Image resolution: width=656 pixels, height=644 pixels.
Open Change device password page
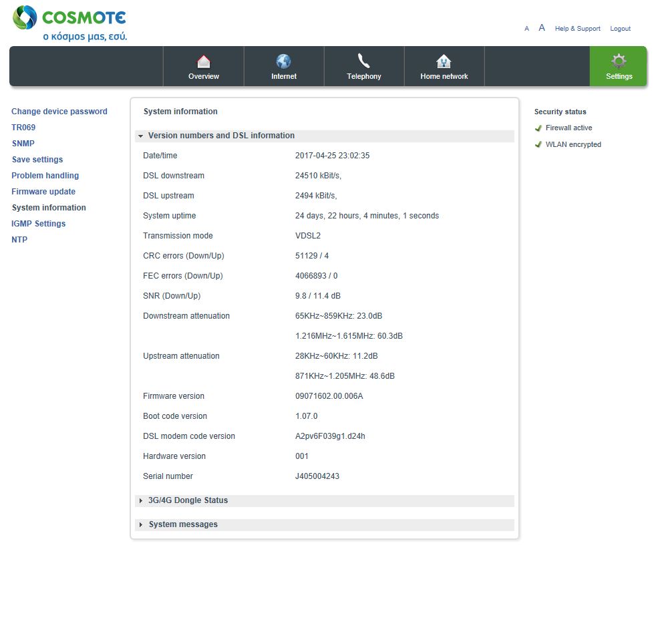pos(59,112)
